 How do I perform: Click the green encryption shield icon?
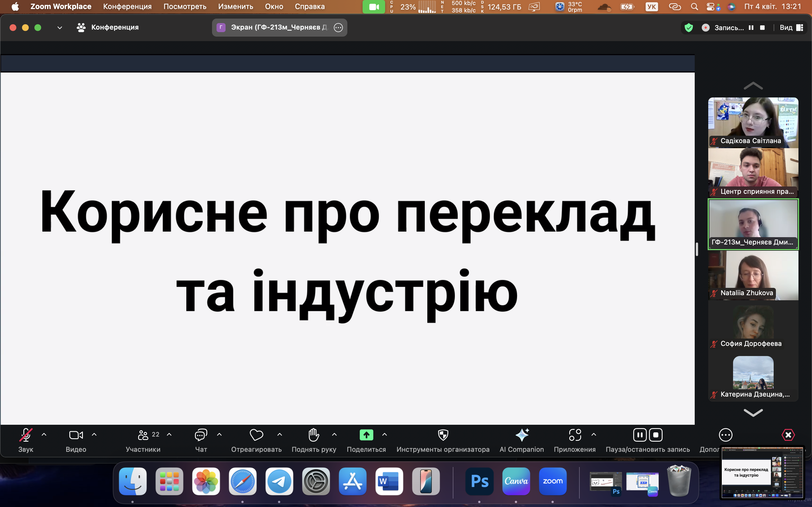(689, 28)
